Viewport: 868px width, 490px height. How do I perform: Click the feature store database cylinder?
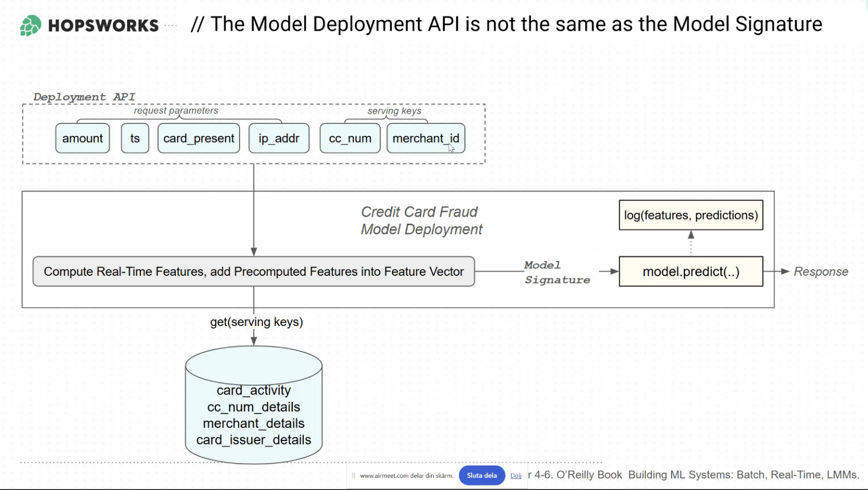[254, 406]
